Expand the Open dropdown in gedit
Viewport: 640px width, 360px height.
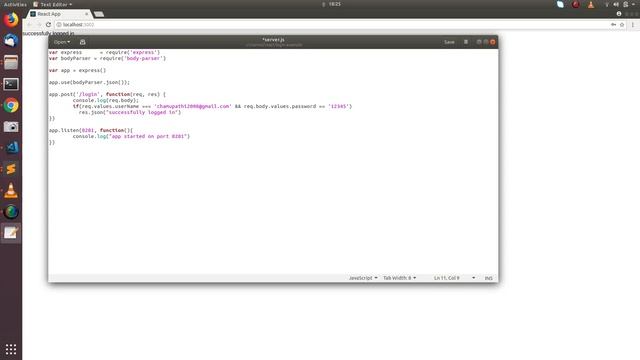[62, 42]
